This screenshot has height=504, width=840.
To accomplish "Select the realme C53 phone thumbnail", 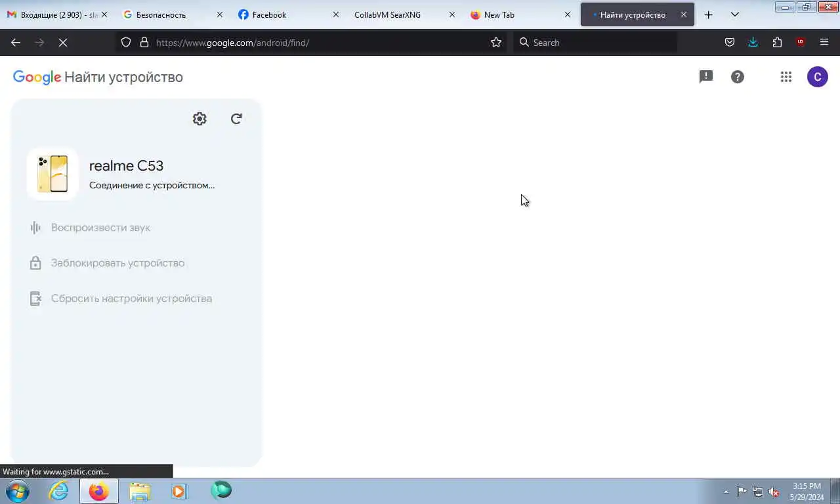I will pyautogui.click(x=52, y=174).
